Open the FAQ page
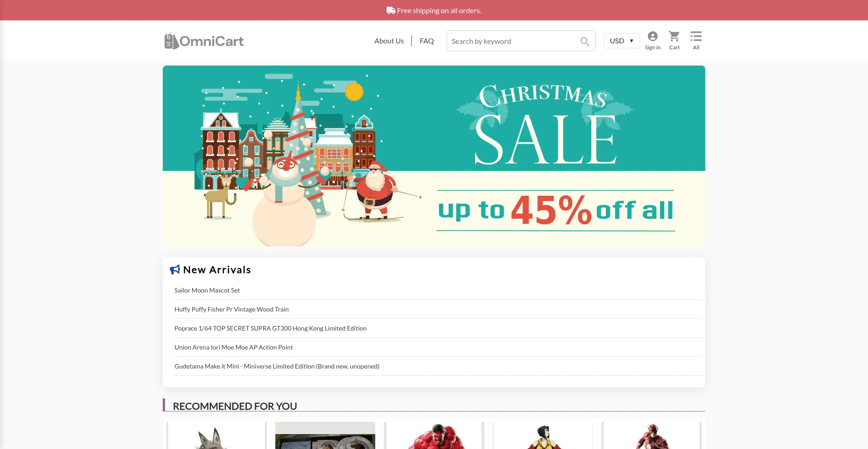Screen dimensions: 868x449 (x=426, y=41)
